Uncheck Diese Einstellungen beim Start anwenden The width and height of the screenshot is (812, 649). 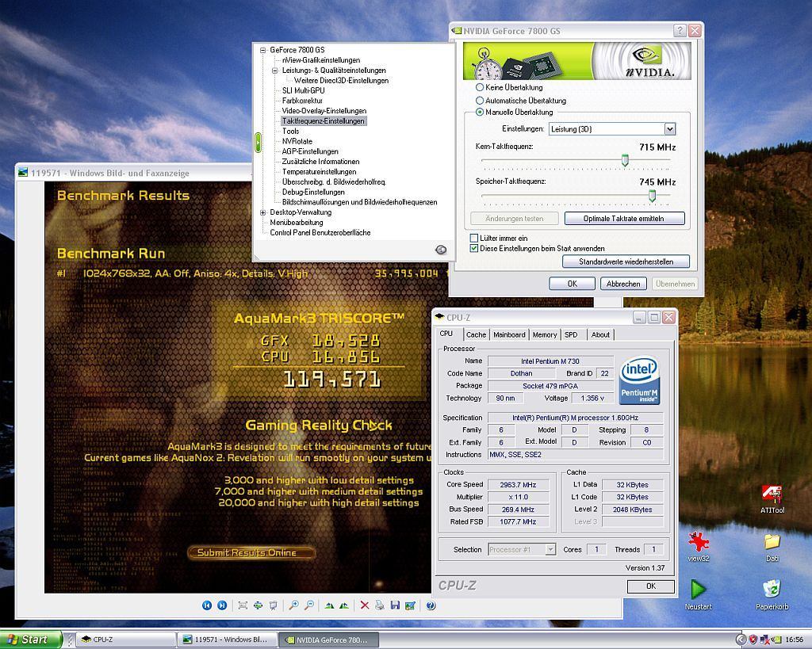click(x=474, y=248)
